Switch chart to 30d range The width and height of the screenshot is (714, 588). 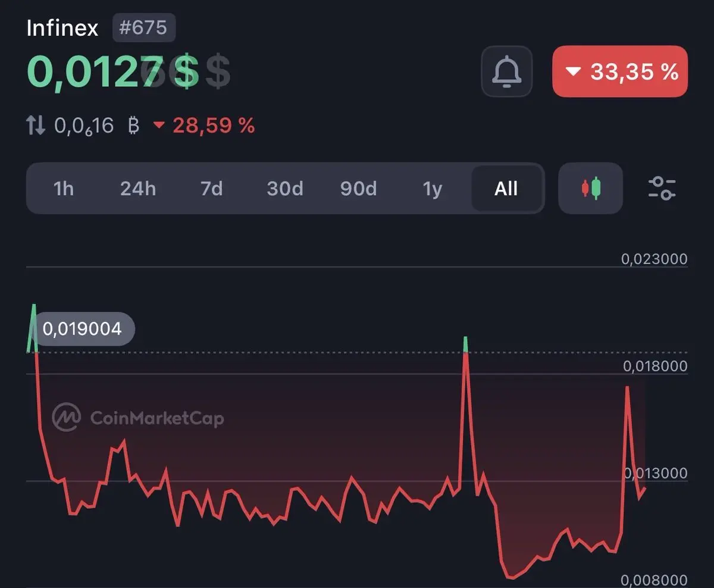point(285,189)
